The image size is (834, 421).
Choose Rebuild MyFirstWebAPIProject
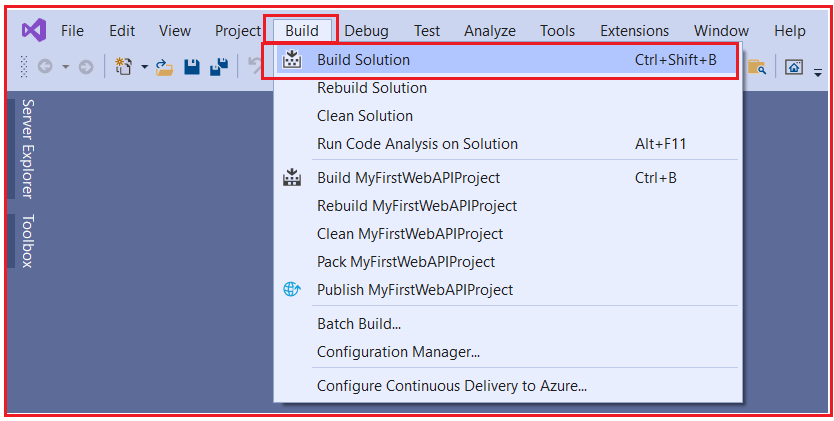pyautogui.click(x=417, y=206)
